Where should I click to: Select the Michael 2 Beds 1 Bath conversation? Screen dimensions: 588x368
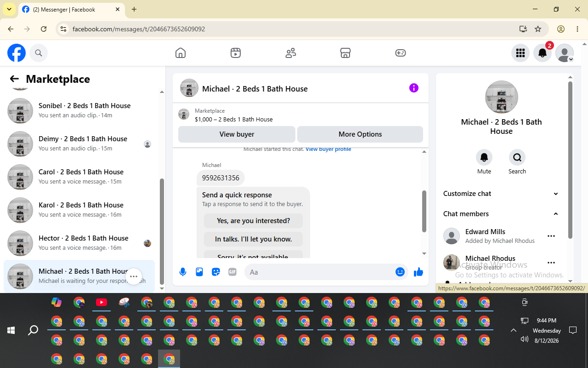click(79, 276)
